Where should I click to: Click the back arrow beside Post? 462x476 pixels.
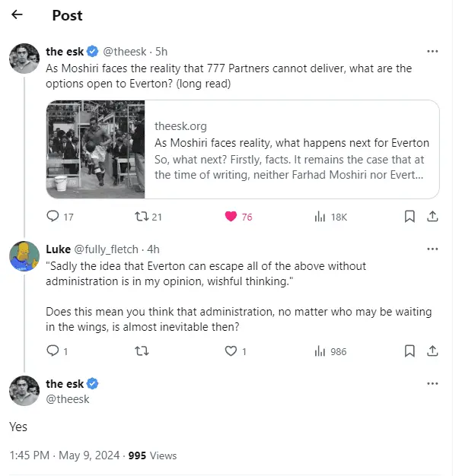(x=18, y=15)
